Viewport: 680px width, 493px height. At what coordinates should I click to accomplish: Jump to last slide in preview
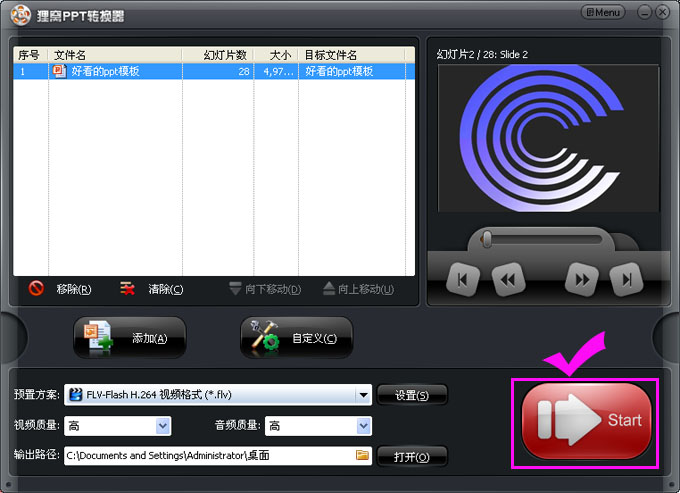pos(626,280)
